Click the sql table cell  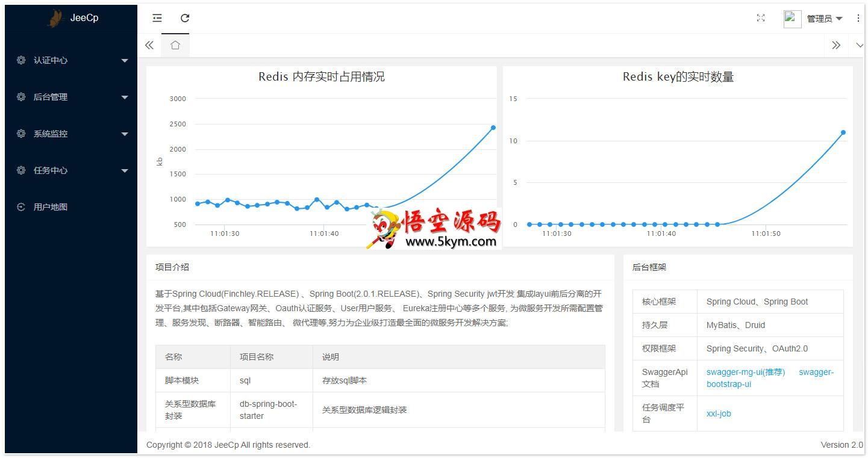272,380
